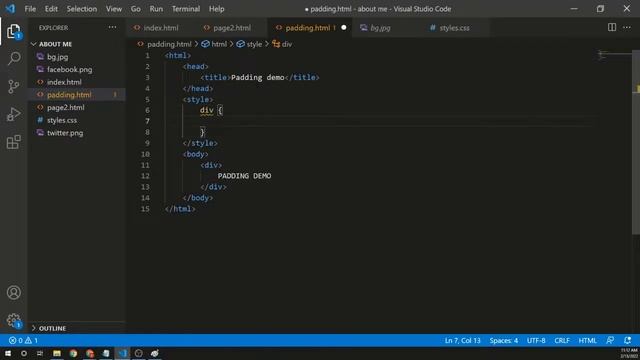640x360 pixels.
Task: Switch to the page2.html tab
Action: tap(232, 27)
